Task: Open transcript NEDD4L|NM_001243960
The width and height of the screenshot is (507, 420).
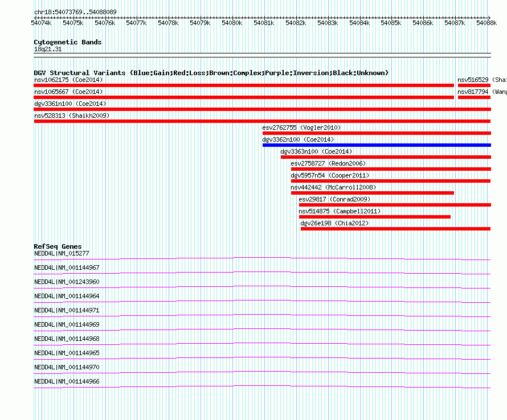Action: click(67, 282)
